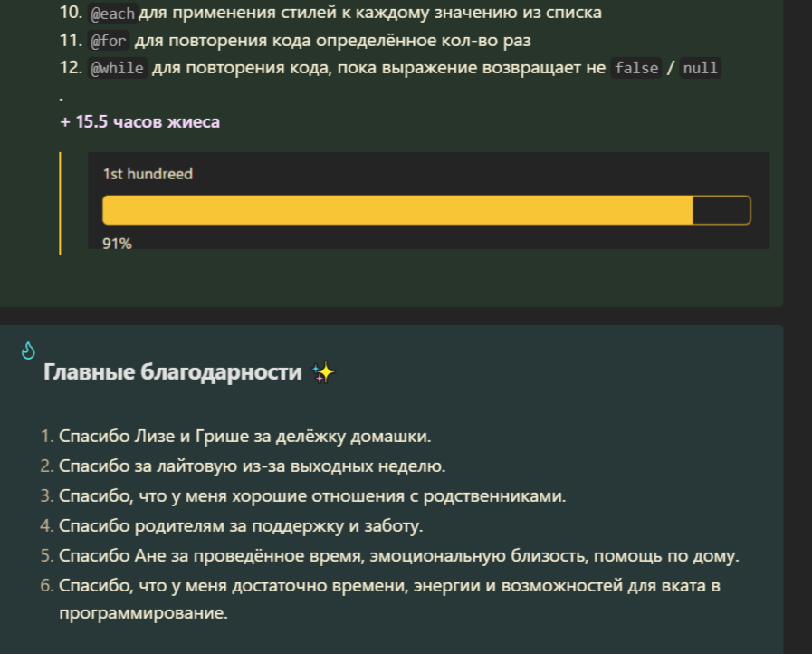Click the yellow filled part of the progress bar
The height and width of the screenshot is (654, 812).
[x=397, y=210]
